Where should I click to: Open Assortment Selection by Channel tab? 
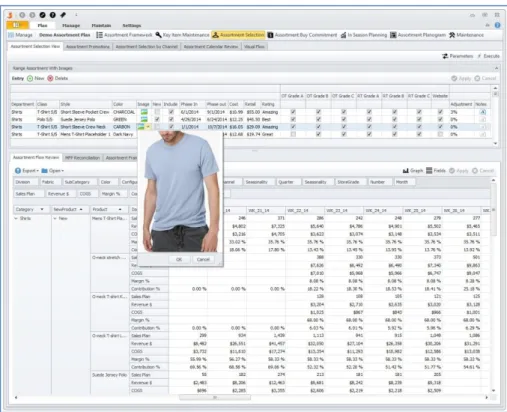pos(147,47)
